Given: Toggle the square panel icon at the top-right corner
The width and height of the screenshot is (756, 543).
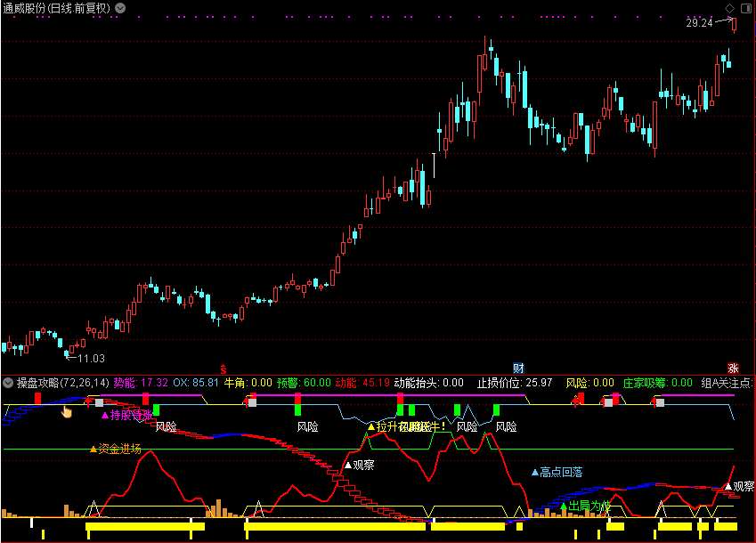Looking at the screenshot, I should click(x=745, y=8).
